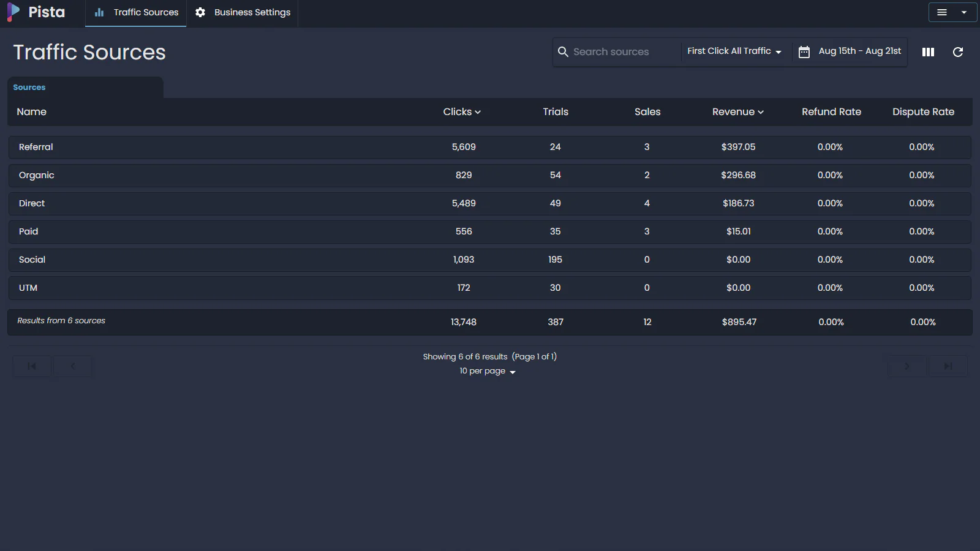
Task: Go to the previous results page
Action: coord(73,366)
